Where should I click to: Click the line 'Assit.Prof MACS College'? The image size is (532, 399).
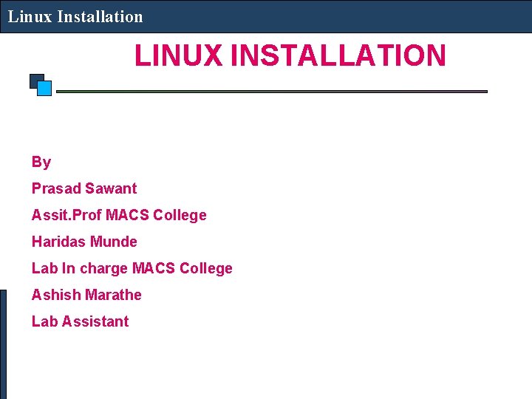pyautogui.click(x=119, y=216)
